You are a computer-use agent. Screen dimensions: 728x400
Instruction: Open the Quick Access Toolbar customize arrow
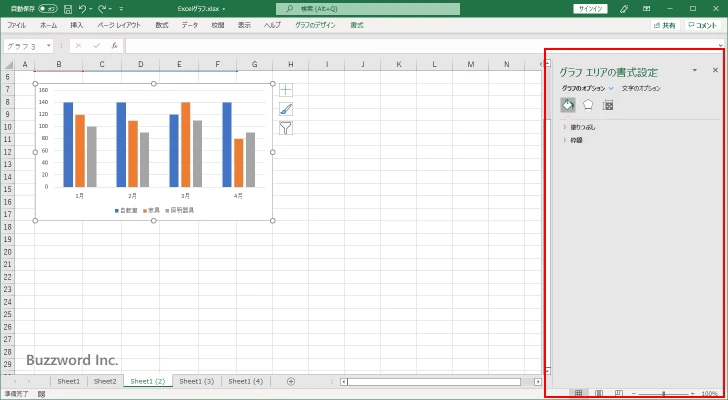coord(121,9)
